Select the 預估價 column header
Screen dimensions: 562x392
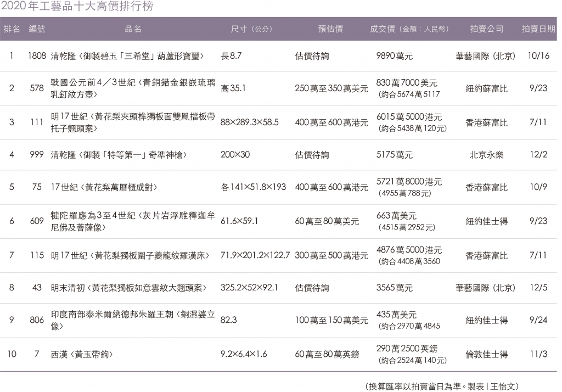(330, 29)
